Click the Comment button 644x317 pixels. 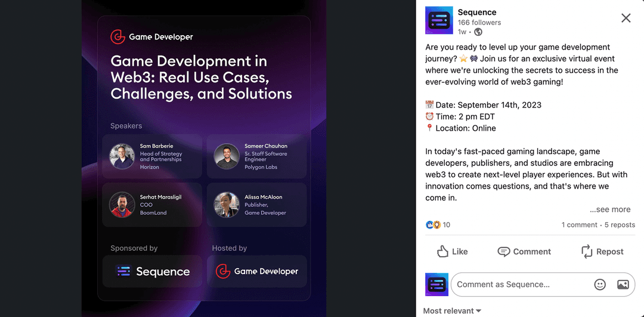524,251
